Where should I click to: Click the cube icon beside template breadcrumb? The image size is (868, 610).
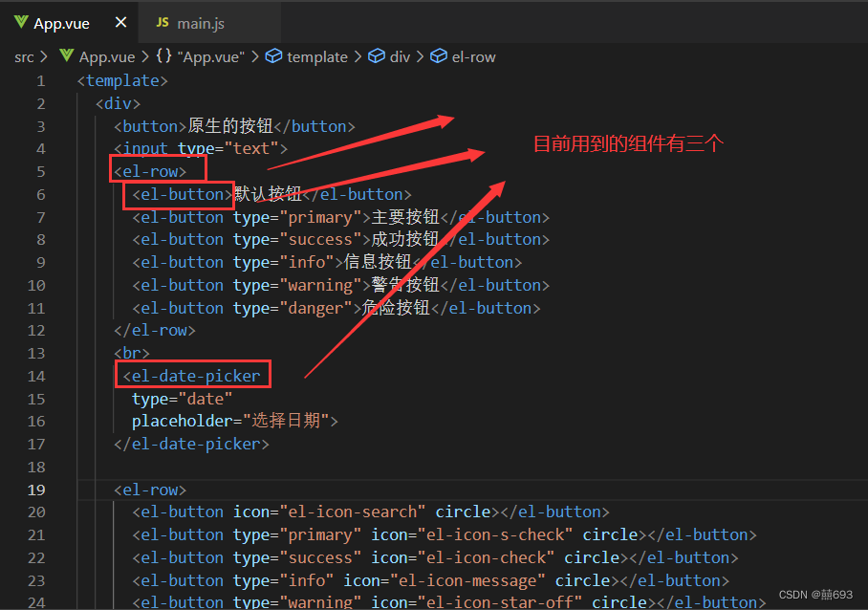[275, 56]
